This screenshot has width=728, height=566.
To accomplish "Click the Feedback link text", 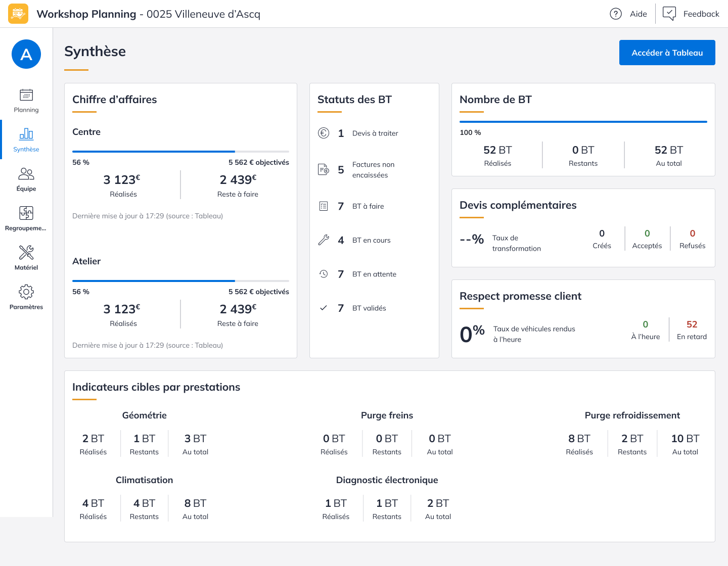I will 701,14.
